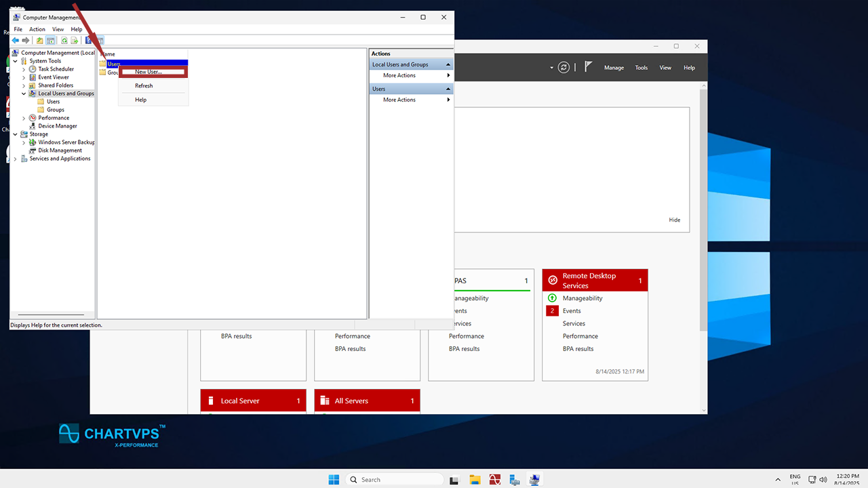Click the Server Manager refresh circle icon

click(x=564, y=67)
